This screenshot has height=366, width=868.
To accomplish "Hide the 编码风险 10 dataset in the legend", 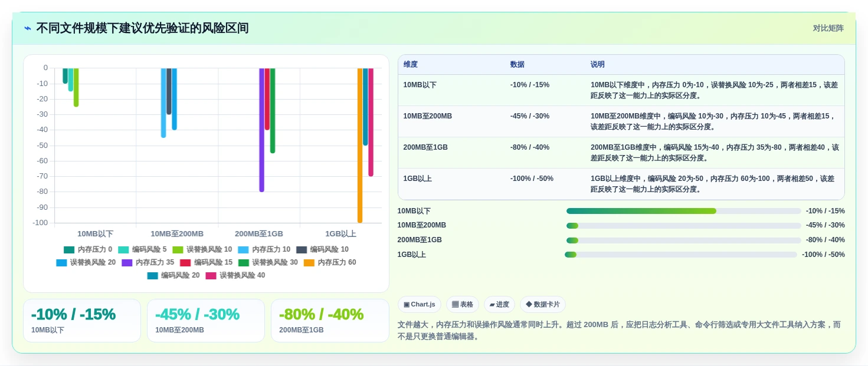I will (x=322, y=250).
